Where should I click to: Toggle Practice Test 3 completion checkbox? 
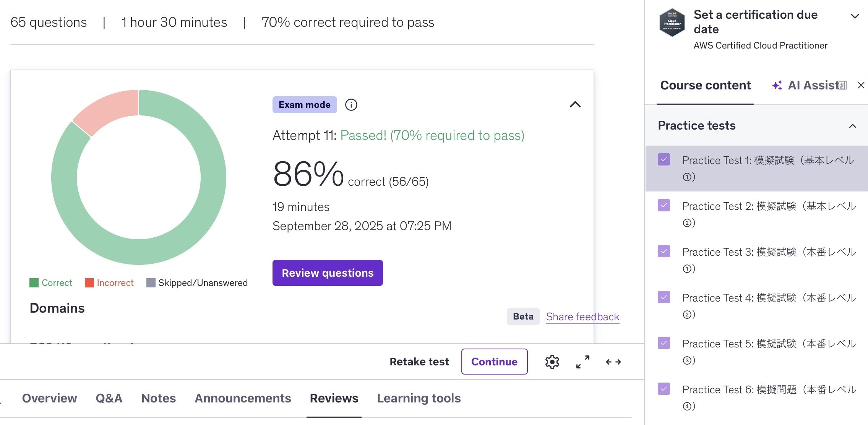click(x=664, y=251)
